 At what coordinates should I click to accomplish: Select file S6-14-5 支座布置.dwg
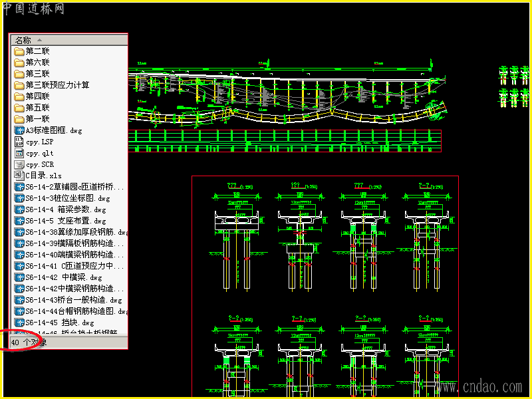point(61,221)
